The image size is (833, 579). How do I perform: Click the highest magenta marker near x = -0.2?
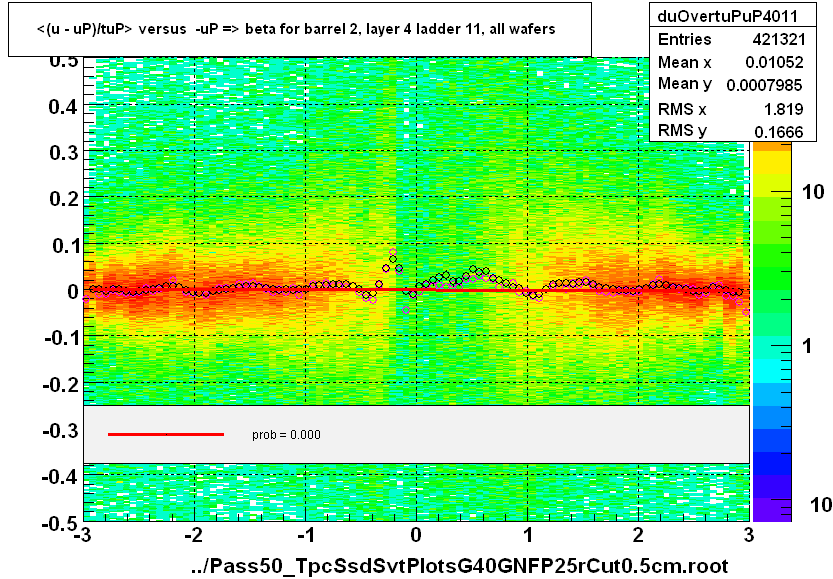pyautogui.click(x=393, y=252)
